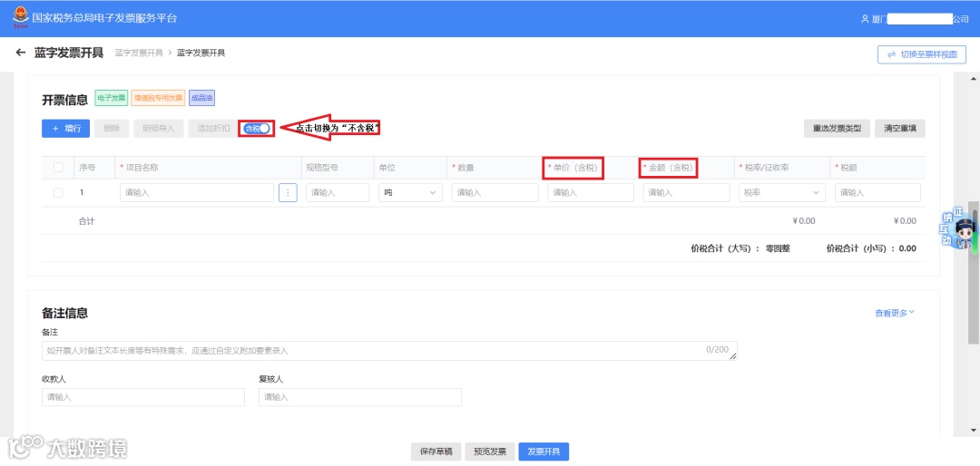Open the user account icon at top right
Viewport: 980px width, 466px height.
click(865, 19)
